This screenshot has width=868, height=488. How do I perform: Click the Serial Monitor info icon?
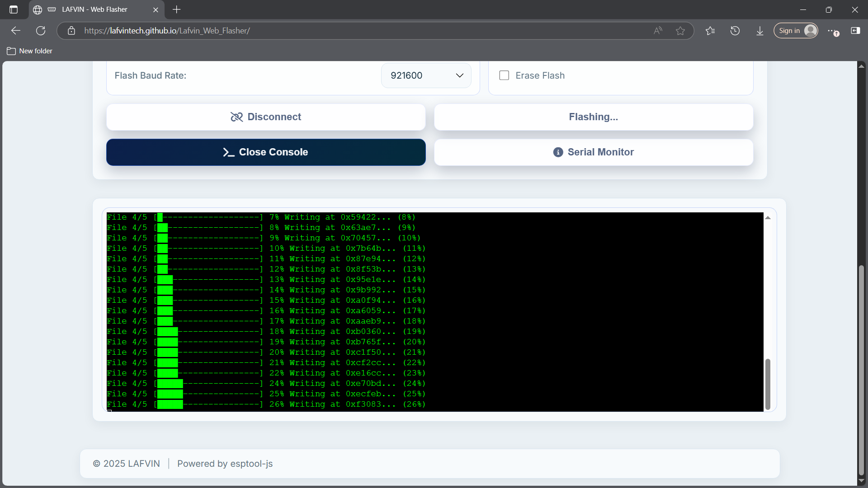point(558,152)
